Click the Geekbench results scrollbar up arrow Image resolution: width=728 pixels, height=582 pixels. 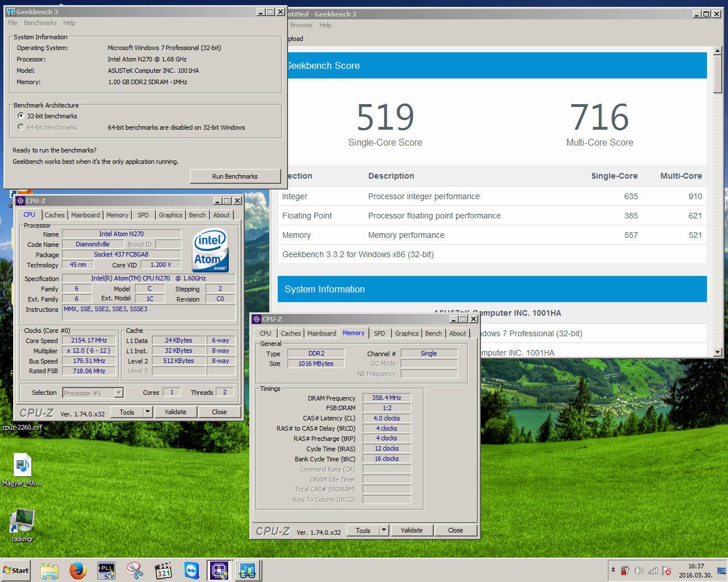718,51
